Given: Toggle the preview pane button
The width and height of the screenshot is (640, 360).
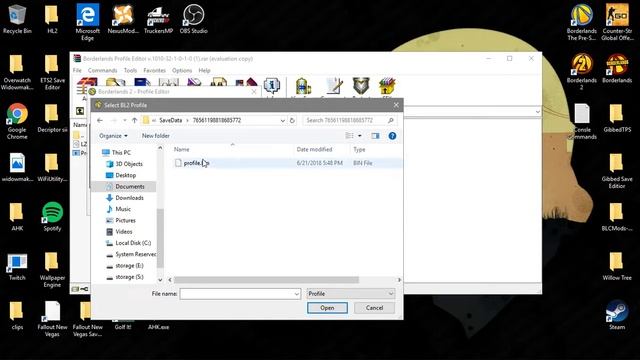Looking at the screenshot, I should click(375, 136).
